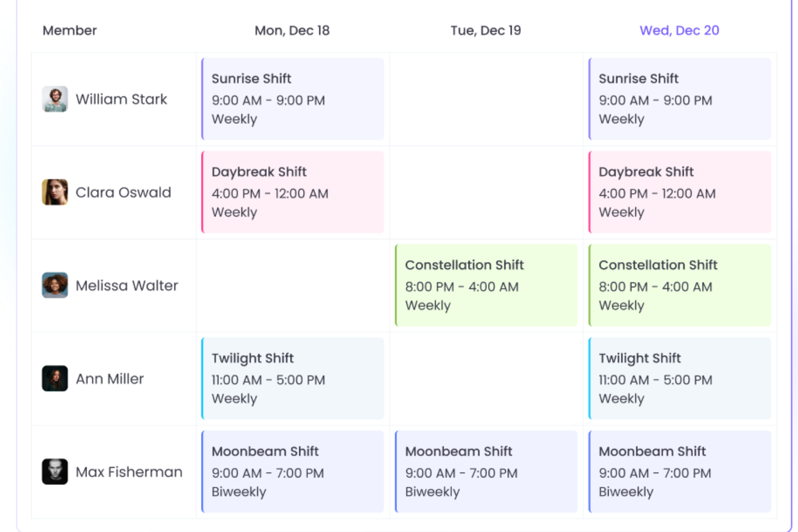
Task: Select Wednesday's Constellation Shift for Melissa
Action: point(679,286)
